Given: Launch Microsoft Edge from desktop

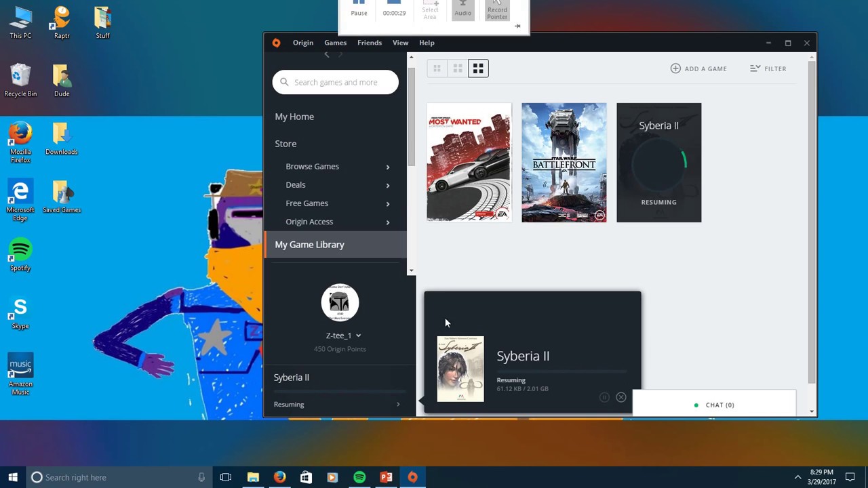Looking at the screenshot, I should click(x=20, y=201).
